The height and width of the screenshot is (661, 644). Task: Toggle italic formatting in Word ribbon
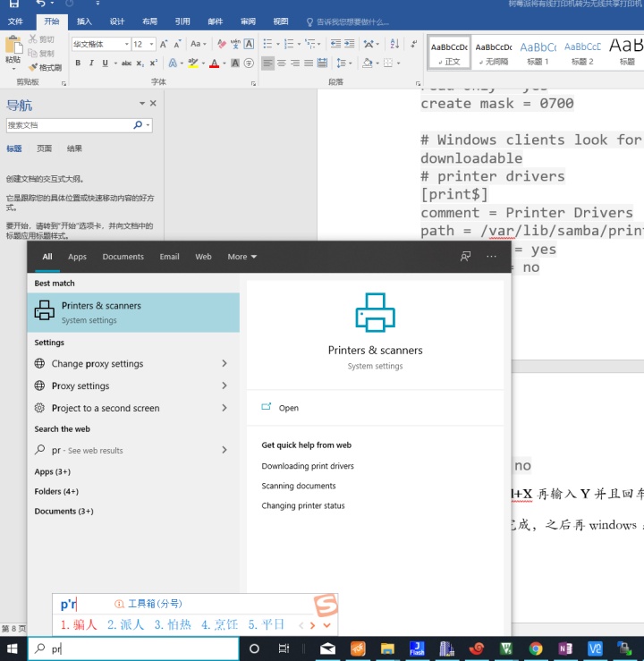tap(91, 64)
